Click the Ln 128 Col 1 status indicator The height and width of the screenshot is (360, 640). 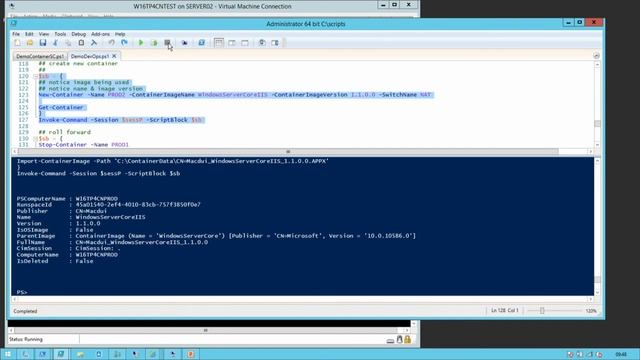[x=504, y=311]
